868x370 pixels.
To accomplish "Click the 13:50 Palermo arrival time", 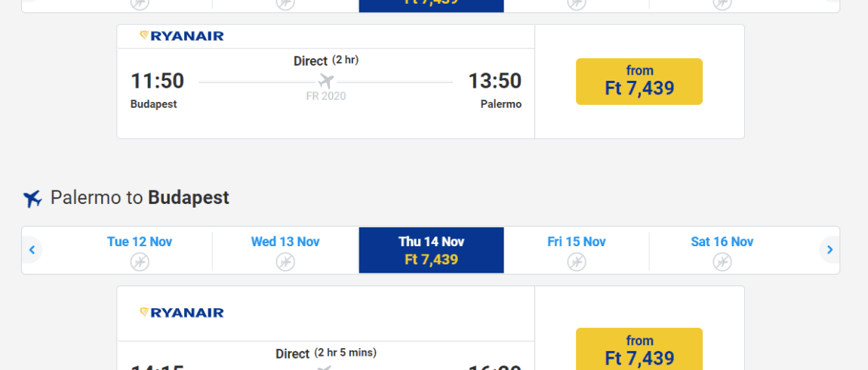I will [x=495, y=81].
